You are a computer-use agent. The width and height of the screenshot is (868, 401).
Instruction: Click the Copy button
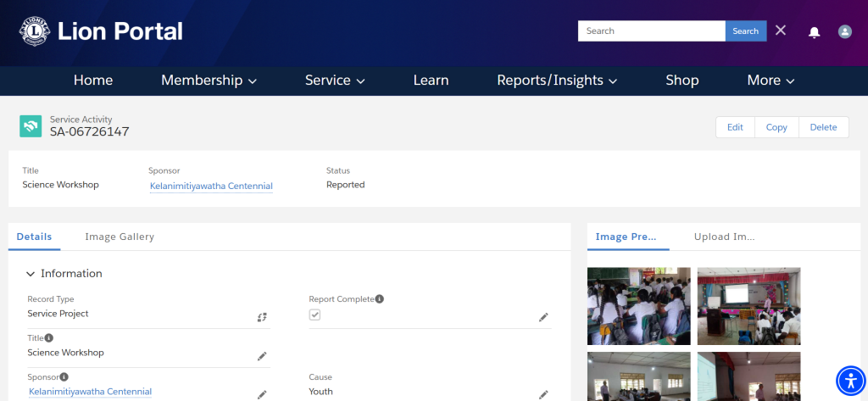point(776,127)
